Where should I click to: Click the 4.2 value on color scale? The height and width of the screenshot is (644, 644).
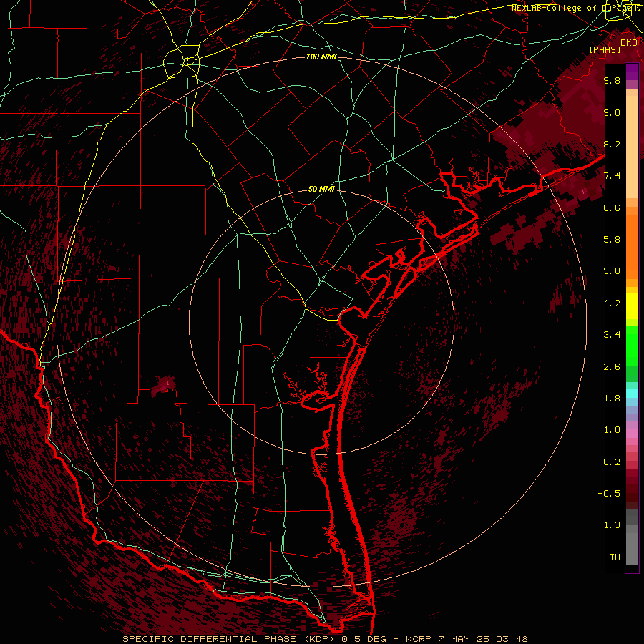(612, 303)
